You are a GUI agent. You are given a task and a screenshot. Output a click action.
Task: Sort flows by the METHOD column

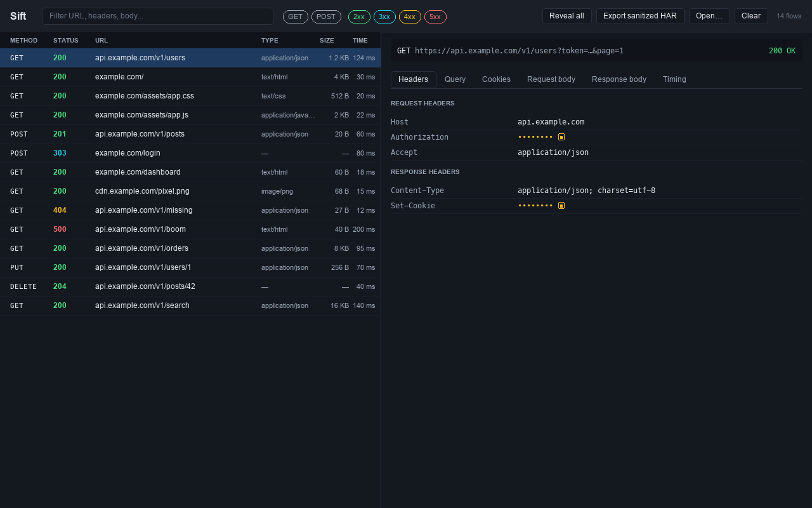[x=24, y=41]
